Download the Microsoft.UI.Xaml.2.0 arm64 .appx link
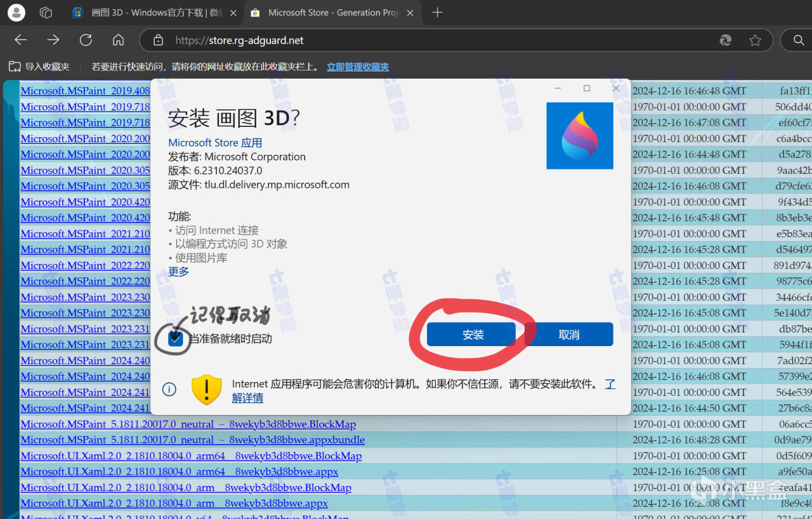This screenshot has height=519, width=812. [x=180, y=471]
